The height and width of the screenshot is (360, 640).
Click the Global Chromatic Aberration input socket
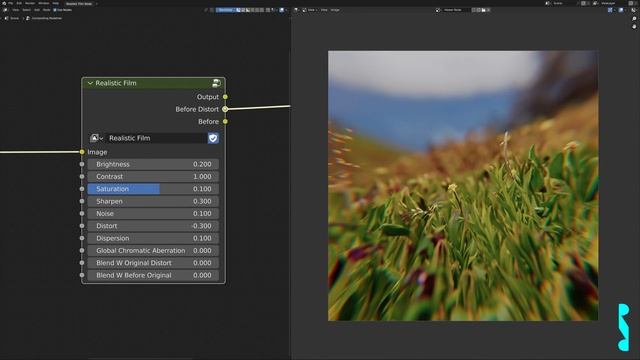click(82, 250)
